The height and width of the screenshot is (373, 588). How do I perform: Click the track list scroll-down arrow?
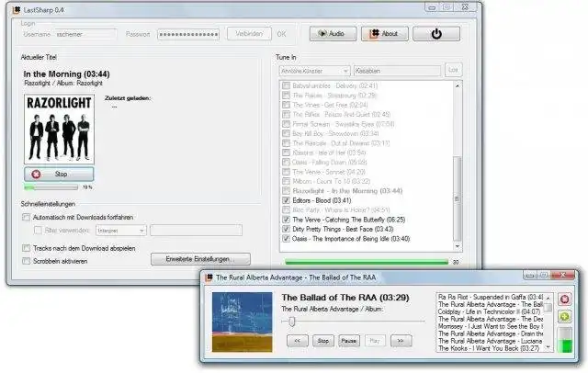point(458,246)
